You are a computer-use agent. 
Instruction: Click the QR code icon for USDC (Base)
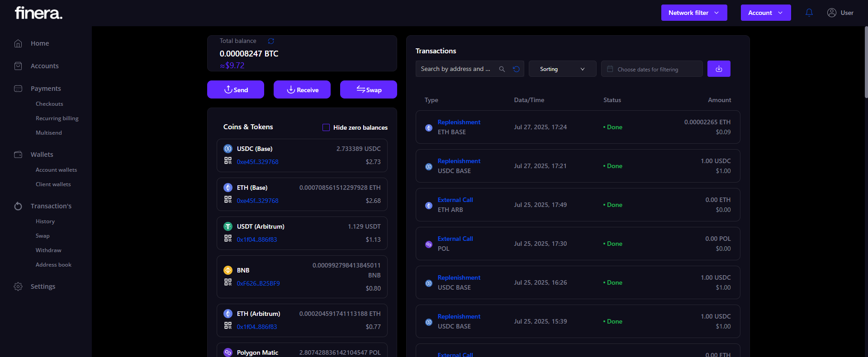click(228, 161)
